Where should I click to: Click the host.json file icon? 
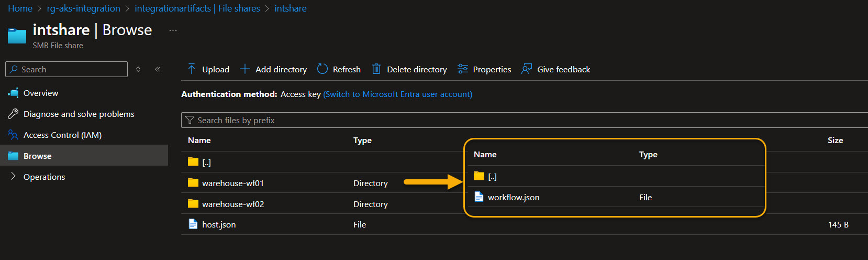click(x=193, y=224)
